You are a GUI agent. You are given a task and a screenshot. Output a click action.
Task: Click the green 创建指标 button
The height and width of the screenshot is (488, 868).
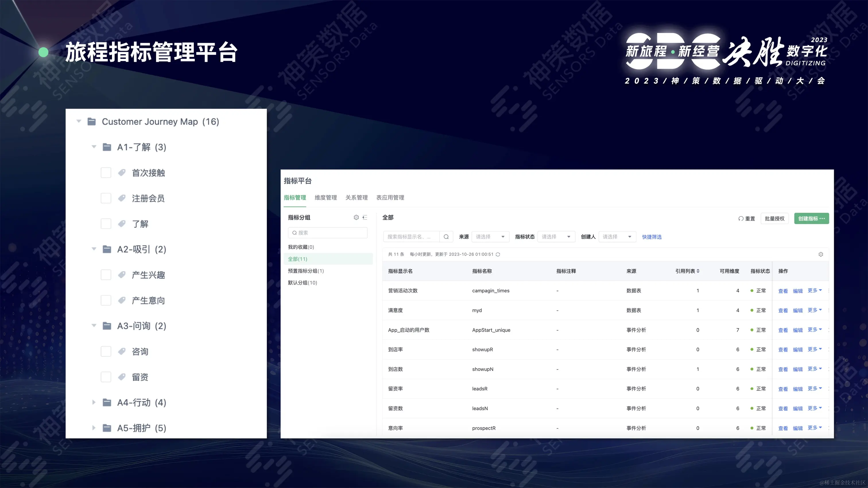[x=811, y=219]
